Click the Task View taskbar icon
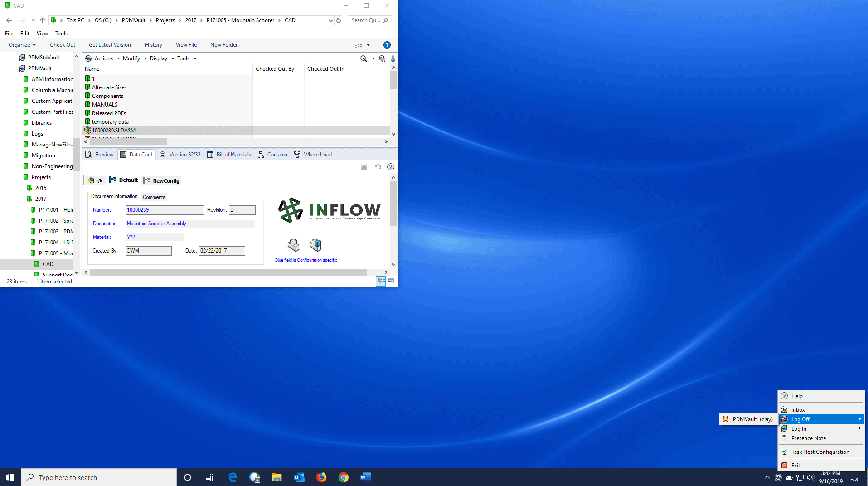Viewport: 868px width, 486px height. (209, 477)
